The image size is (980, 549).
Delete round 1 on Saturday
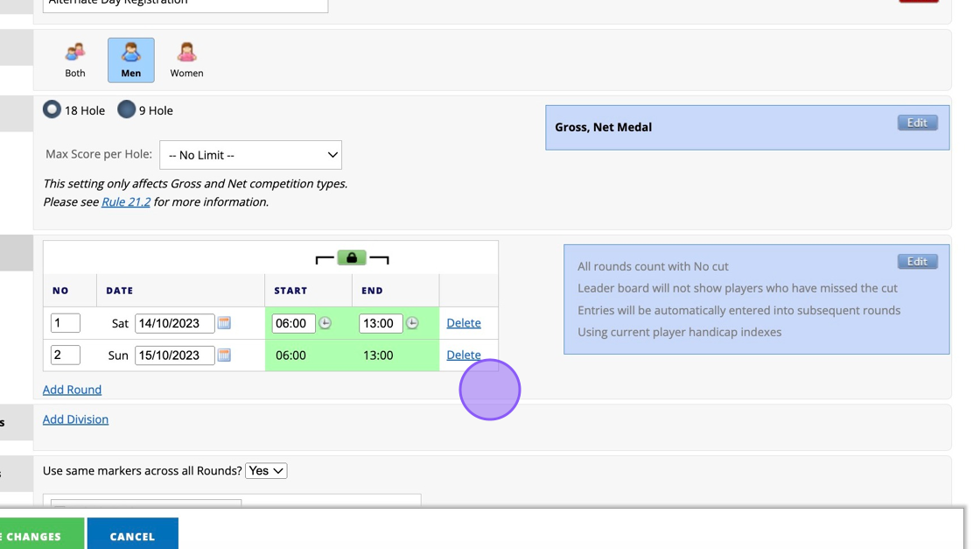464,323
